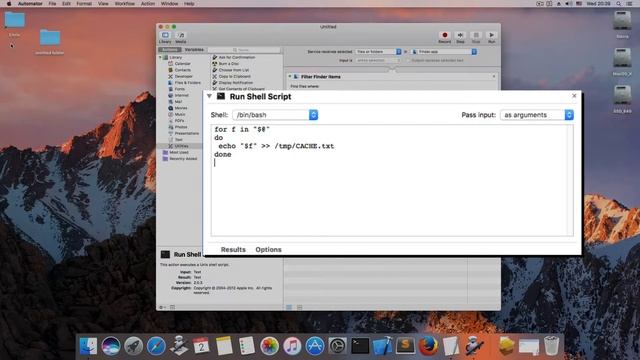The height and width of the screenshot is (360, 640).
Task: Open the Finder.app application dropdown
Action: click(444, 52)
